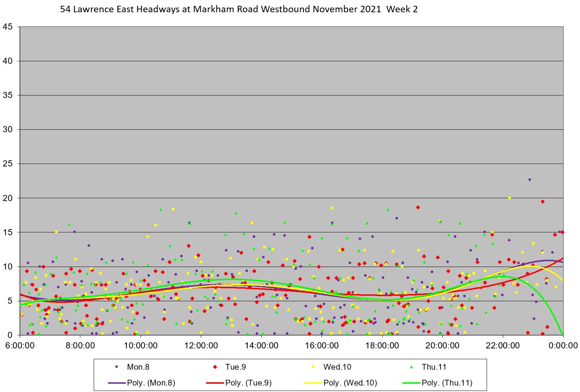Click the yellow Wed.10 square legend marker

[313, 367]
